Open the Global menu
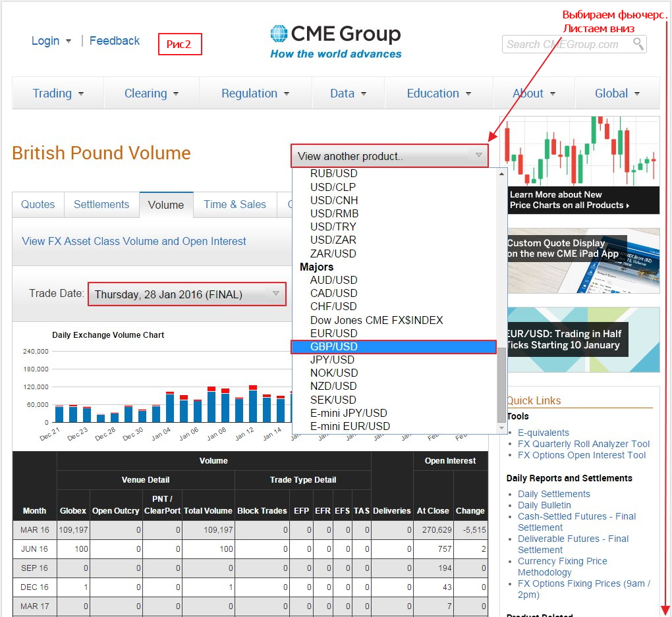The width and height of the screenshot is (672, 617). coord(617,94)
